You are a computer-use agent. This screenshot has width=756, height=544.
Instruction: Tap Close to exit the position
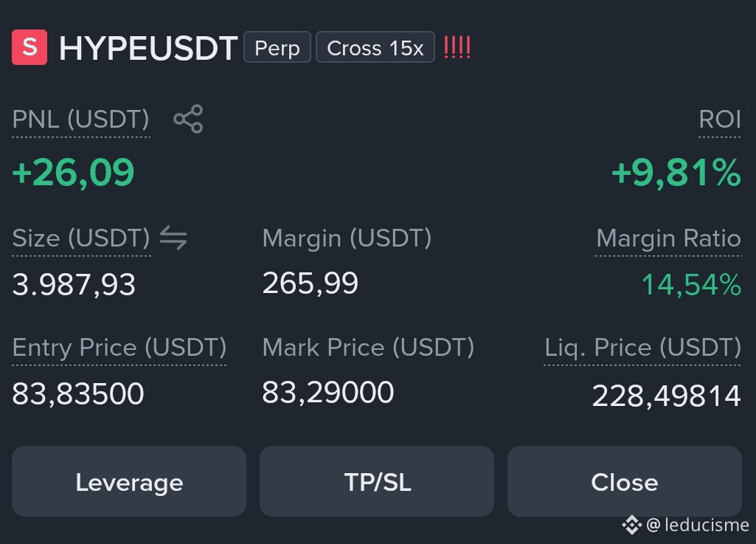click(625, 481)
